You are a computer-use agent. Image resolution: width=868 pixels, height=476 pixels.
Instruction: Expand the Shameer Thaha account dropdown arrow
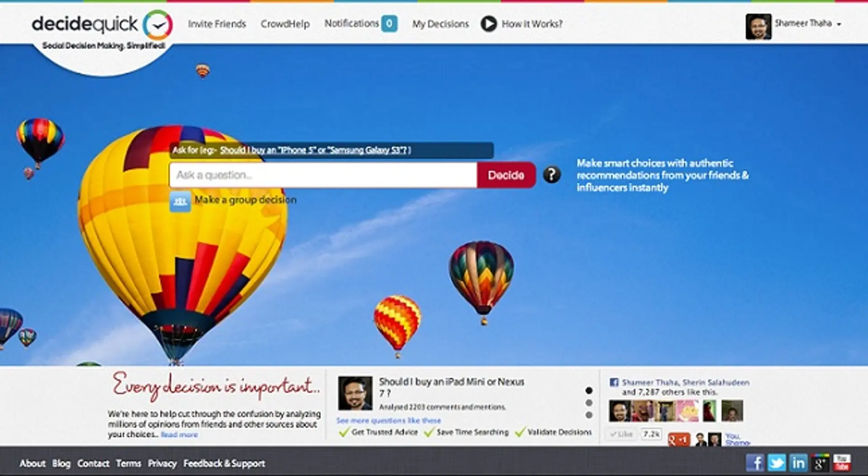pyautogui.click(x=839, y=24)
